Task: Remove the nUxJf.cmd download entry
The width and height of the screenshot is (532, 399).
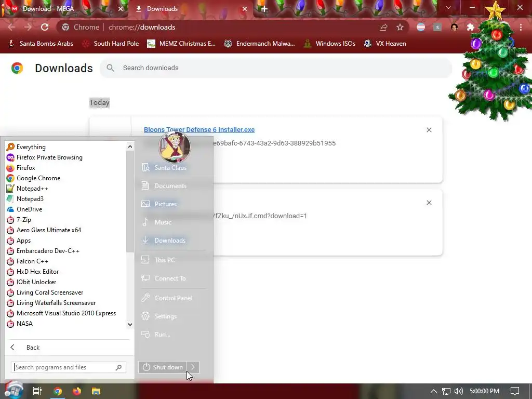Action: tap(429, 203)
